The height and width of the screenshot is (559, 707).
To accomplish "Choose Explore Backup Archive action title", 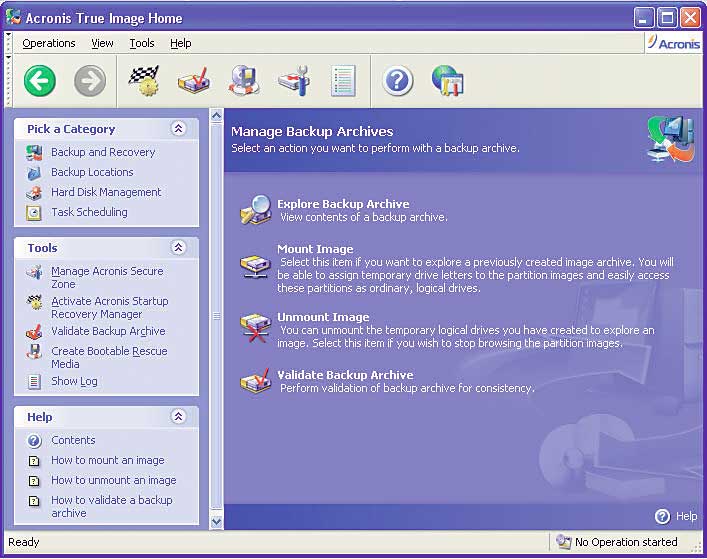I will pos(343,204).
